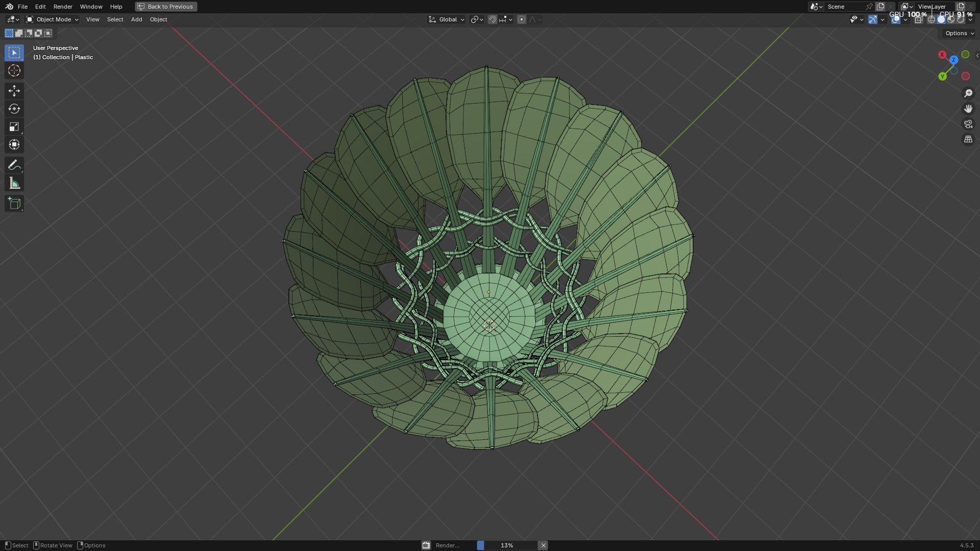Select the Scale tool

click(x=14, y=127)
